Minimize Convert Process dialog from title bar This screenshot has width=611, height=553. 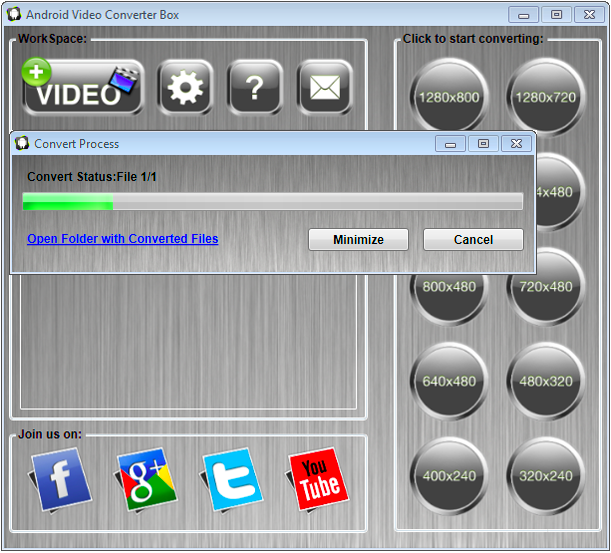click(450, 144)
